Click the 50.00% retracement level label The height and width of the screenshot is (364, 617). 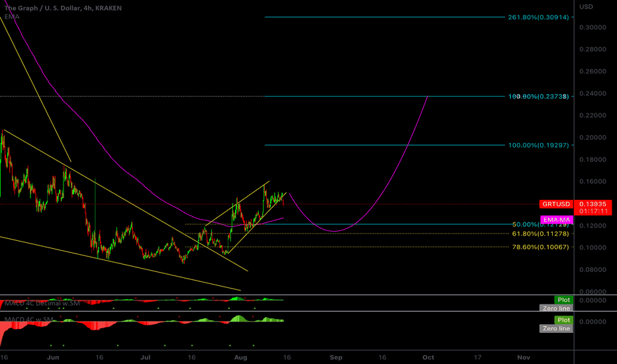pos(540,224)
